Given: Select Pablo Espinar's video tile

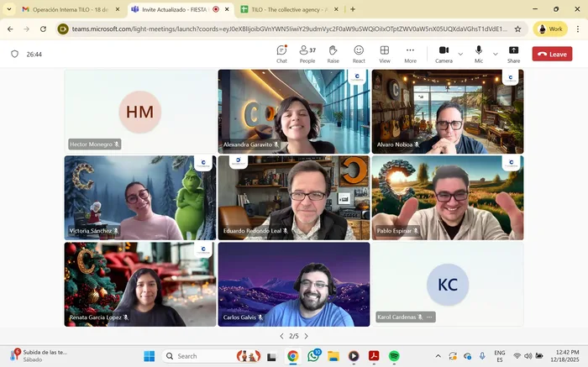Looking at the screenshot, I should (x=448, y=197).
